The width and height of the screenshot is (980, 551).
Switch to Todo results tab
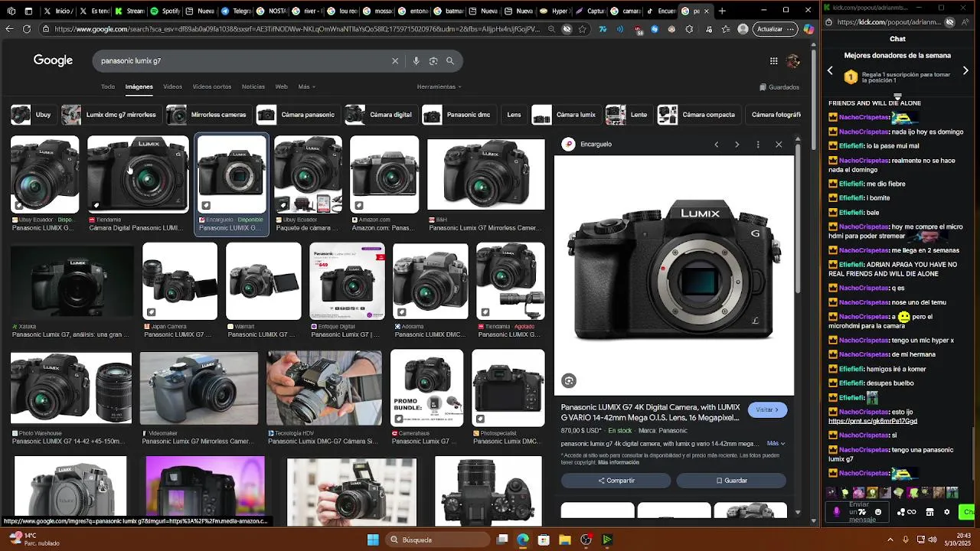(x=108, y=86)
